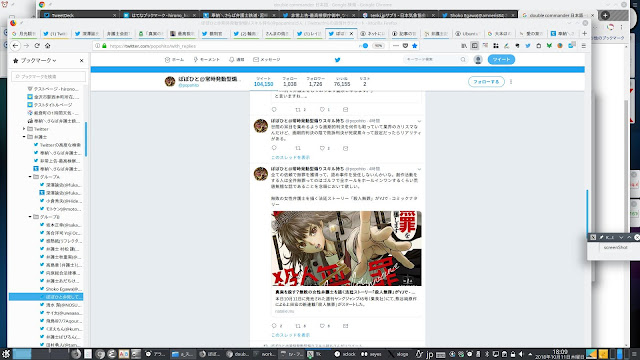Open the manga cover image thumbnail

coord(346,248)
